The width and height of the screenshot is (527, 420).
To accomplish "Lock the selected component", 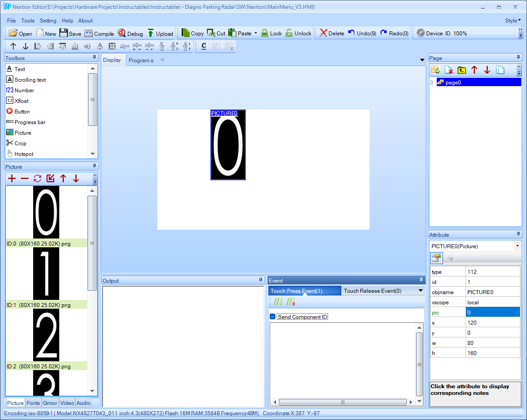I will point(271,33).
